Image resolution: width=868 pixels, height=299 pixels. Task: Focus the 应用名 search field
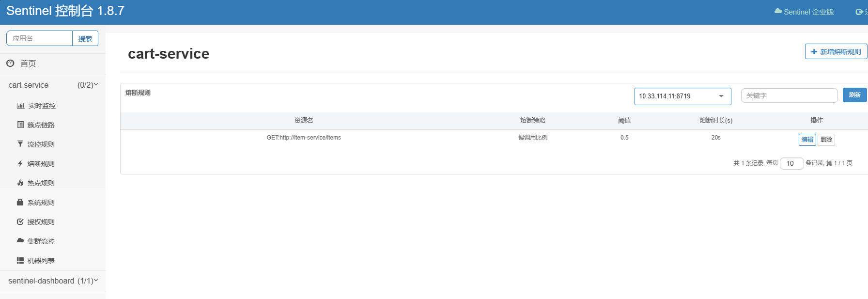(x=39, y=38)
